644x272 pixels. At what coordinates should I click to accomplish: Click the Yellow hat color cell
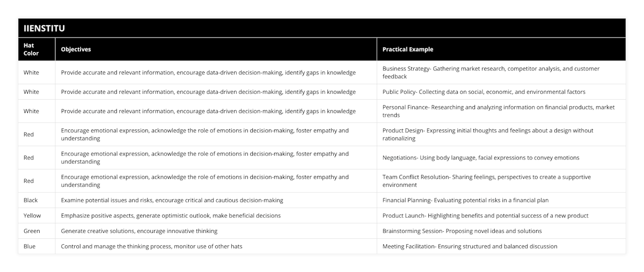click(x=32, y=216)
